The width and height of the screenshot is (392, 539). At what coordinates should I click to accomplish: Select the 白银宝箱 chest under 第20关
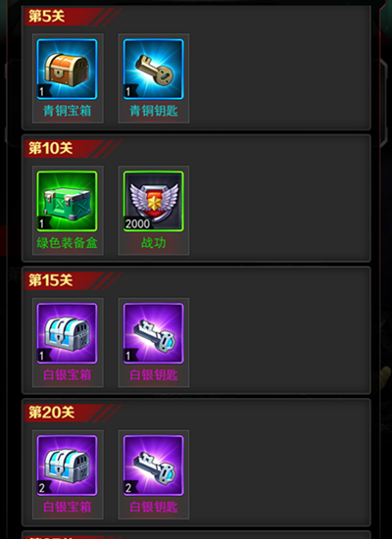coord(67,465)
